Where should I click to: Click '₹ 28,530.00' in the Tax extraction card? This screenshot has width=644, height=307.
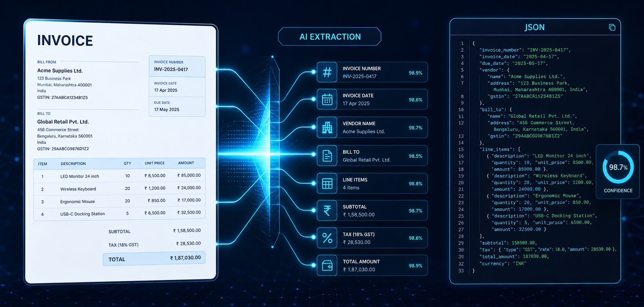(x=357, y=242)
